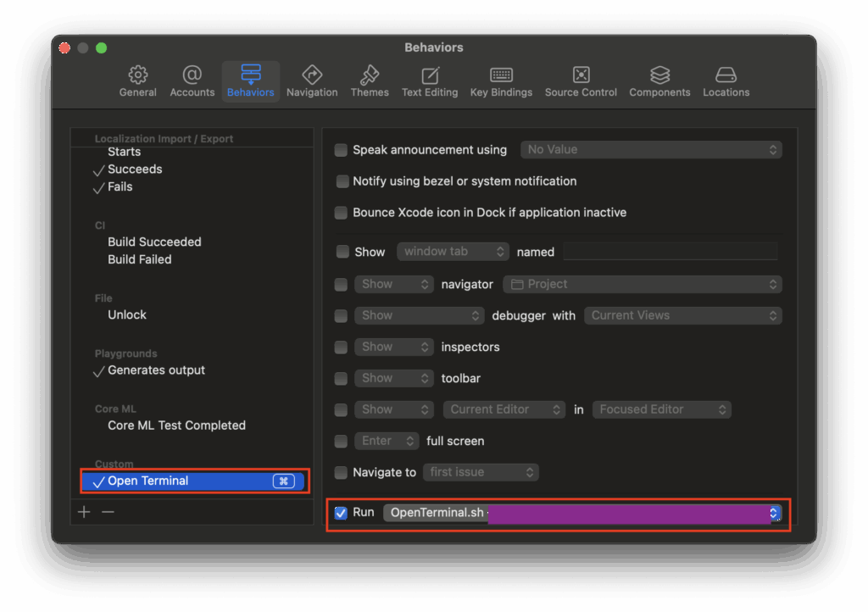
Task: Enable Bounce Xcode icon in Dock checkbox
Action: [x=341, y=213]
